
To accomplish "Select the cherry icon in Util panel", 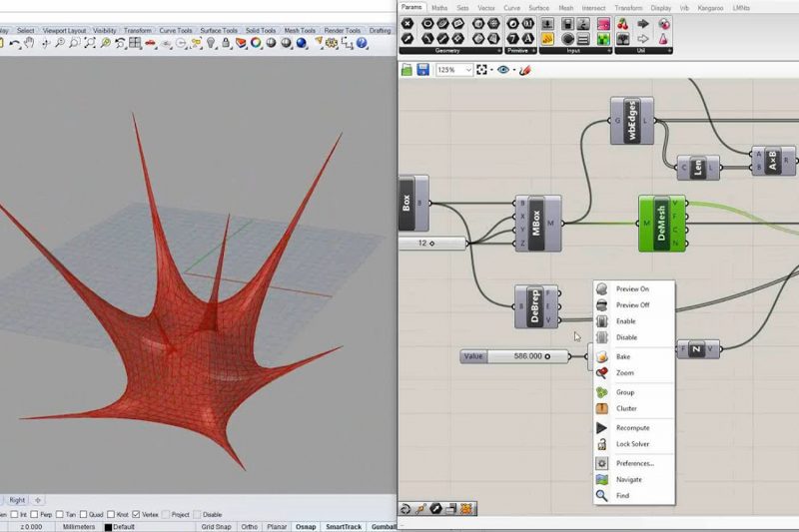I will pos(624,23).
